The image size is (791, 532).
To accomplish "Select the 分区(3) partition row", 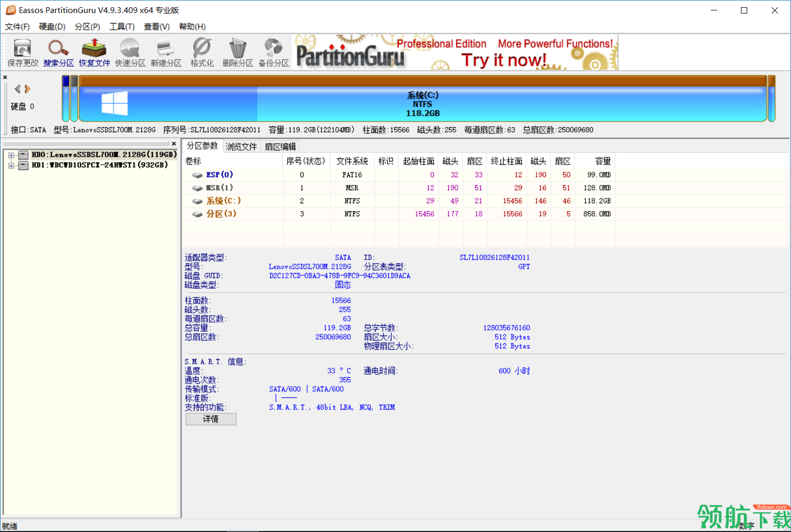I will 398,214.
